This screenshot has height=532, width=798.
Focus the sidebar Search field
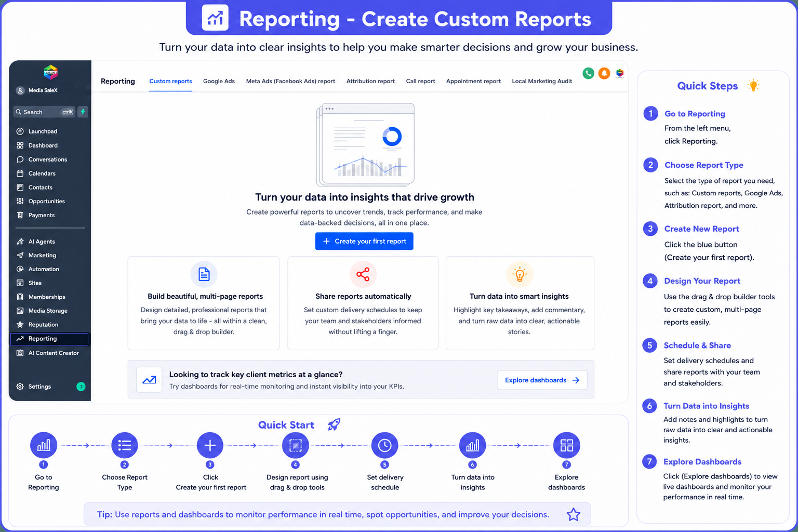[x=45, y=112]
